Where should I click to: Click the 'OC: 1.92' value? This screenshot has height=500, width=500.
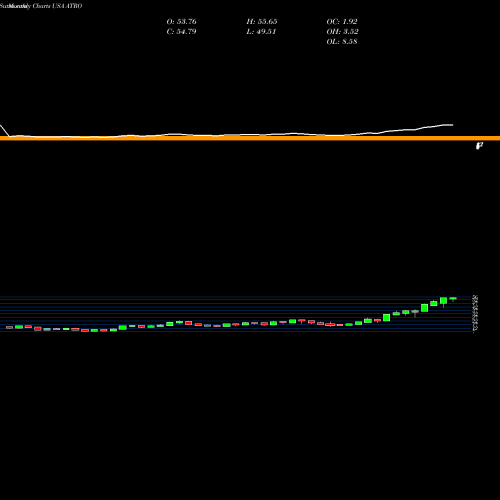342,22
